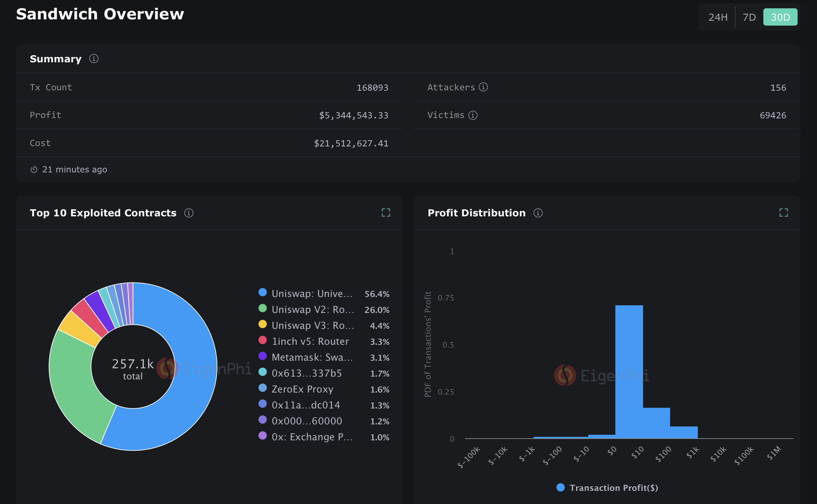Select the 0x: Exchange P... legend label

pos(312,437)
